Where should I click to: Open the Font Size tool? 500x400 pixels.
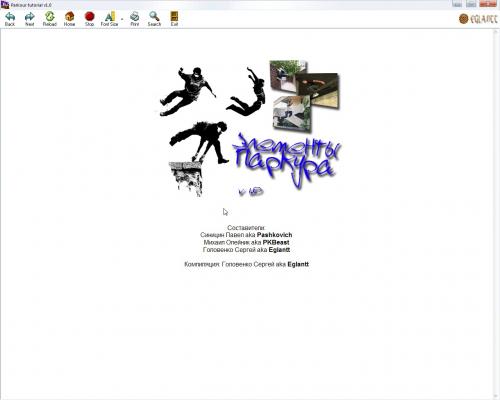pos(110,19)
